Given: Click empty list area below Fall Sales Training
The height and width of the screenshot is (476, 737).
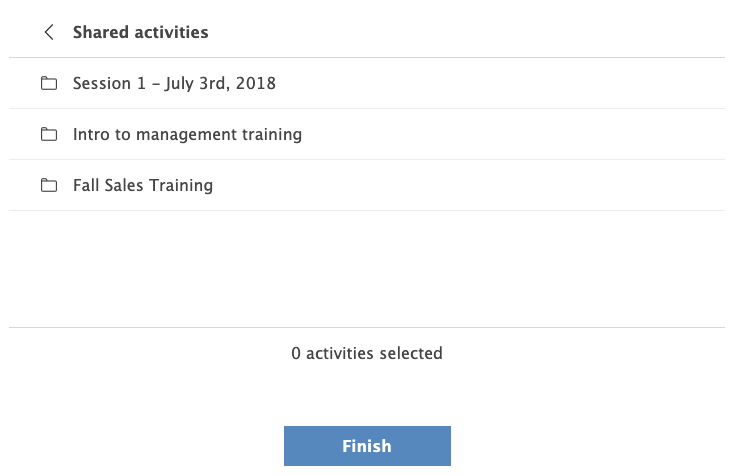Looking at the screenshot, I should click(366, 268).
